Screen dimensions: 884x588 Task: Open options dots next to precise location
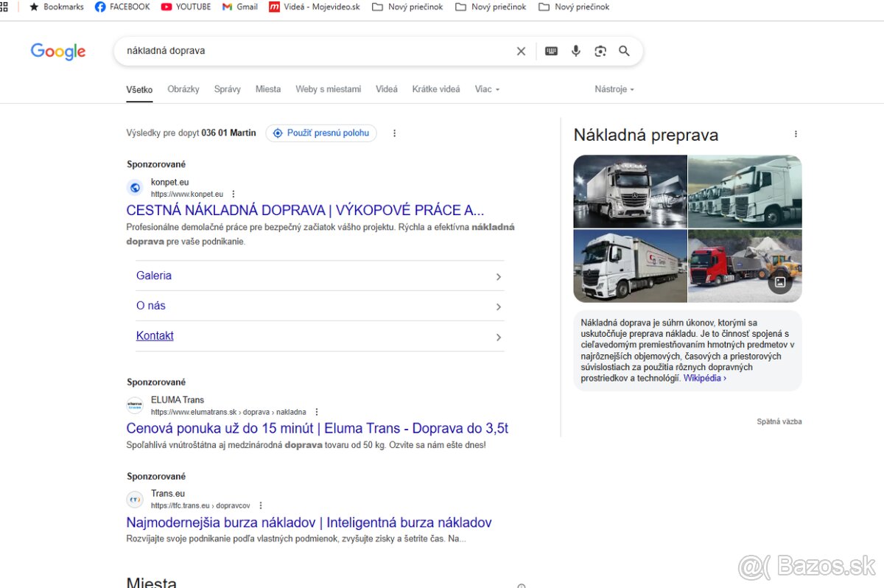pos(394,133)
